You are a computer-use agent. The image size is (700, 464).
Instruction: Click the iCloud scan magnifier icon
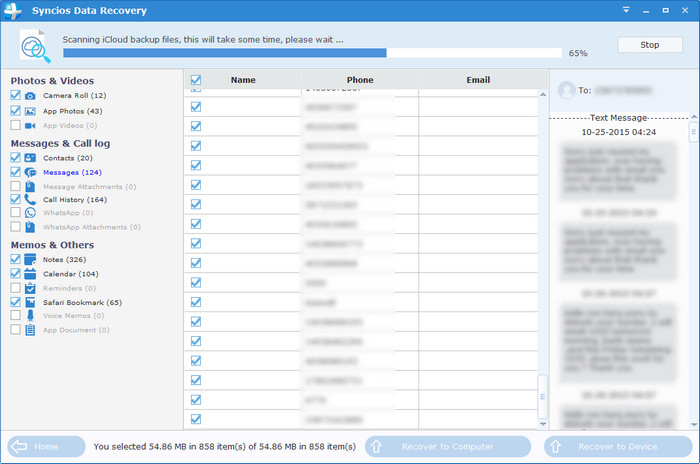click(35, 46)
